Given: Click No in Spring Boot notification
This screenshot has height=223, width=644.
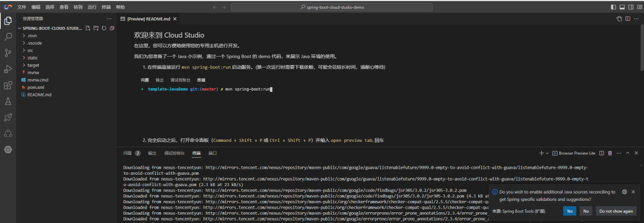Looking at the screenshot, I should pos(586,211).
